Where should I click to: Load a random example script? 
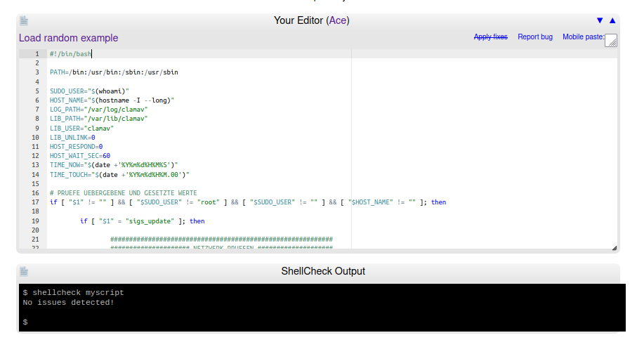69,38
